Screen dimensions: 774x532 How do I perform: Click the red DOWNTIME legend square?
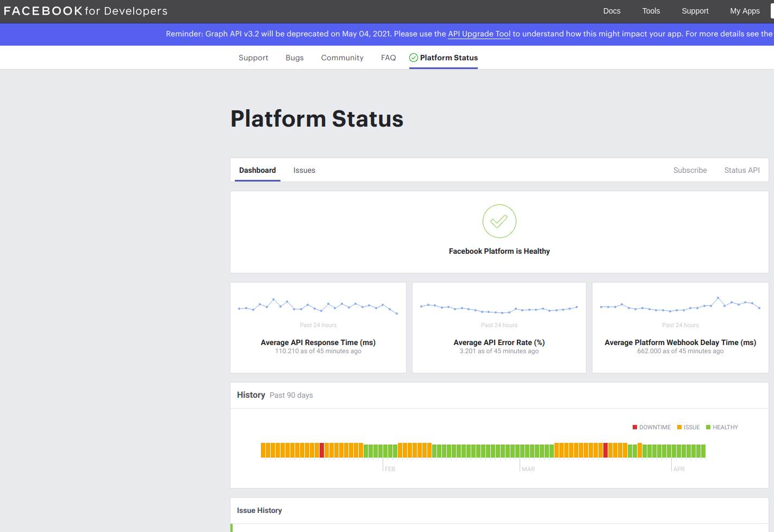(634, 427)
